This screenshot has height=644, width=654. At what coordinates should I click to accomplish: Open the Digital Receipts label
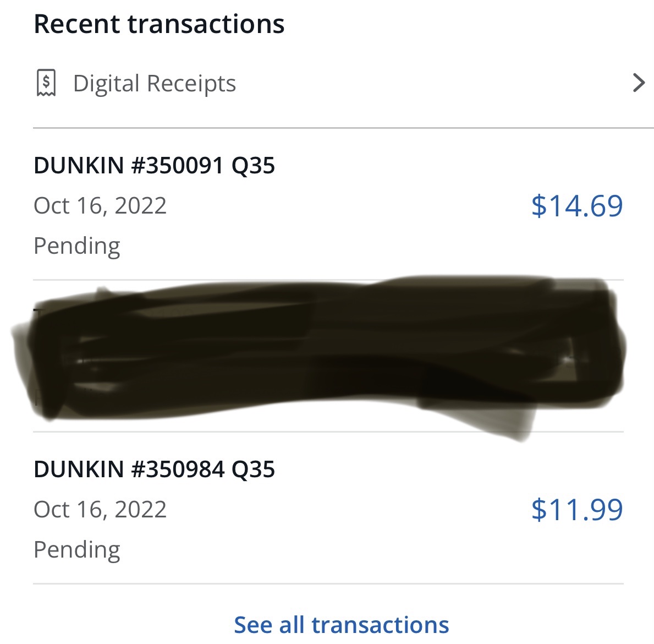coord(154,84)
